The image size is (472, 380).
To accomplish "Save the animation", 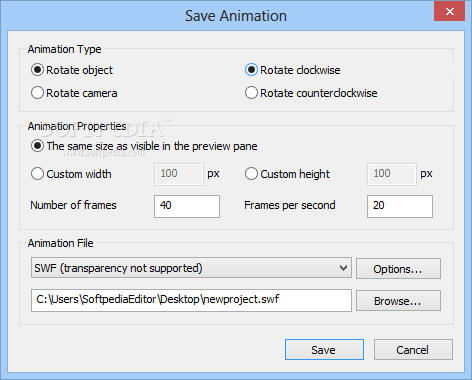I will pyautogui.click(x=324, y=350).
